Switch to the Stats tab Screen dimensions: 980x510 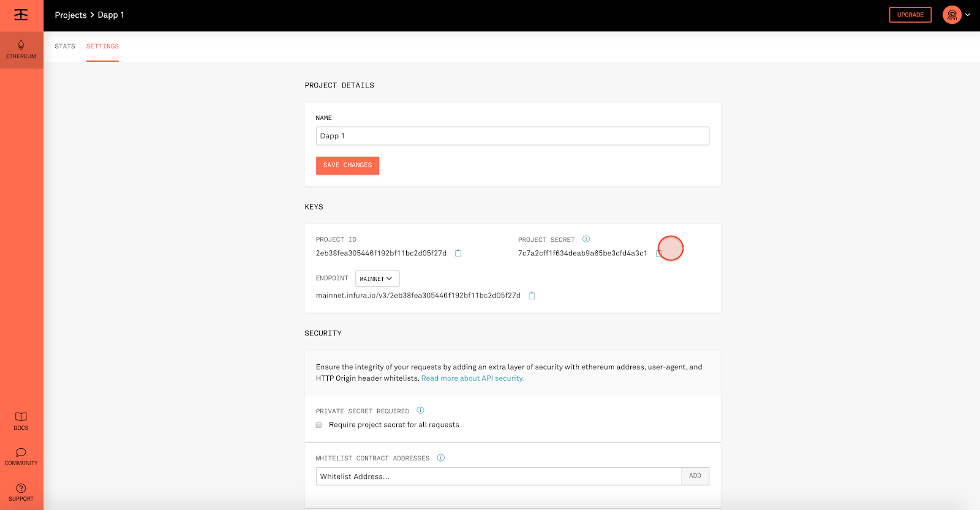point(65,47)
